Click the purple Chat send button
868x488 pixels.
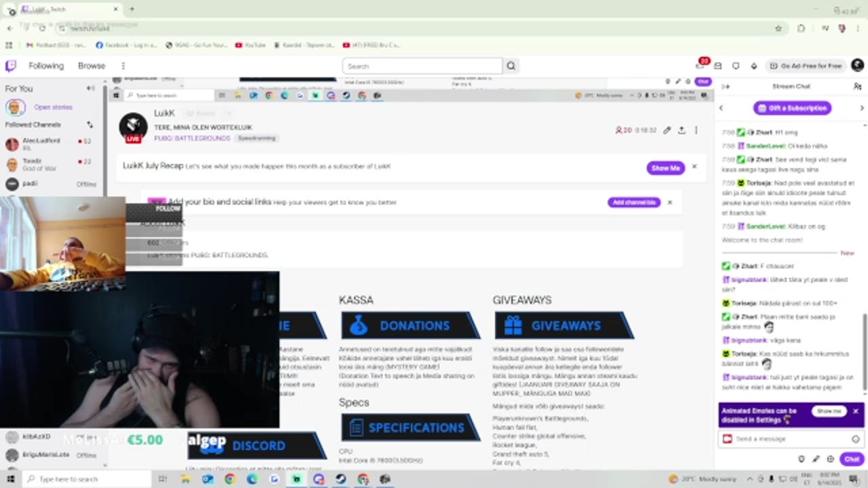[x=852, y=459]
